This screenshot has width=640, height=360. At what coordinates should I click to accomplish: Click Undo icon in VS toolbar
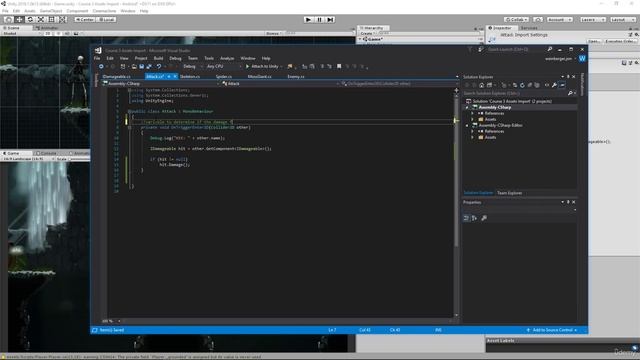pos(159,66)
